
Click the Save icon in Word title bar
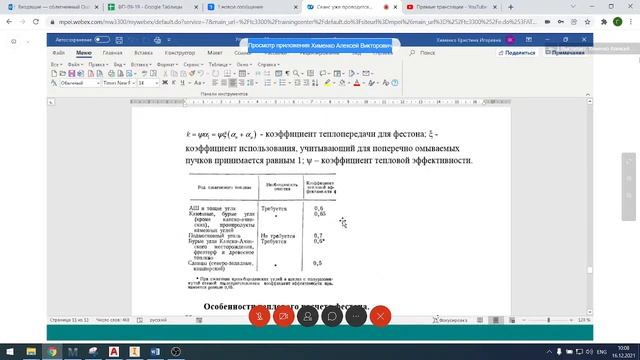pyautogui.click(x=119, y=40)
